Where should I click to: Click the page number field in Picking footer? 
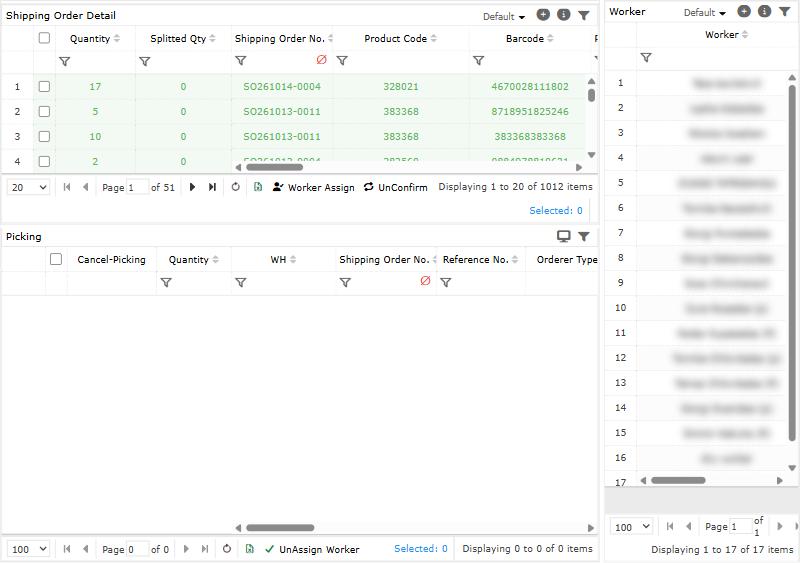137,549
